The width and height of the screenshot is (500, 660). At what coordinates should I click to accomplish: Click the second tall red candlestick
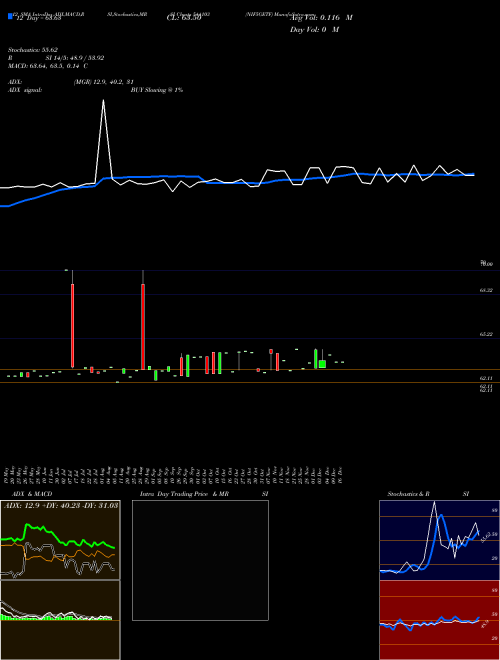[x=143, y=326]
